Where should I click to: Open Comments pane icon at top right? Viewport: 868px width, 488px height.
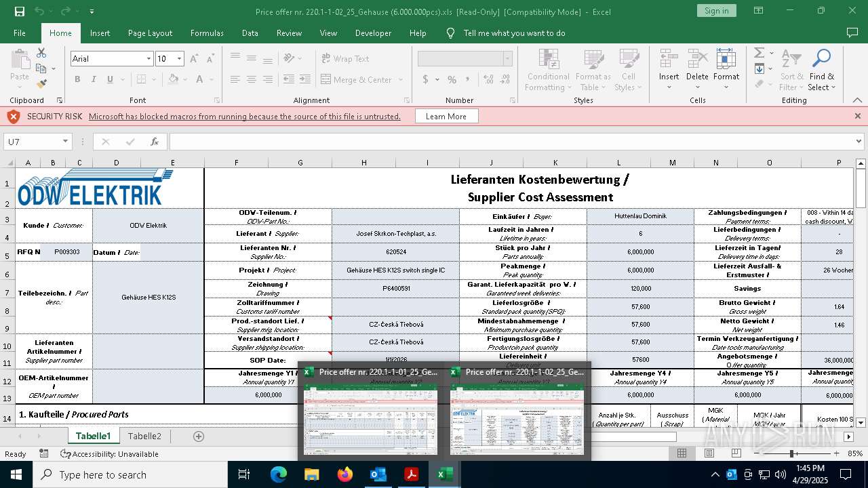tap(852, 33)
